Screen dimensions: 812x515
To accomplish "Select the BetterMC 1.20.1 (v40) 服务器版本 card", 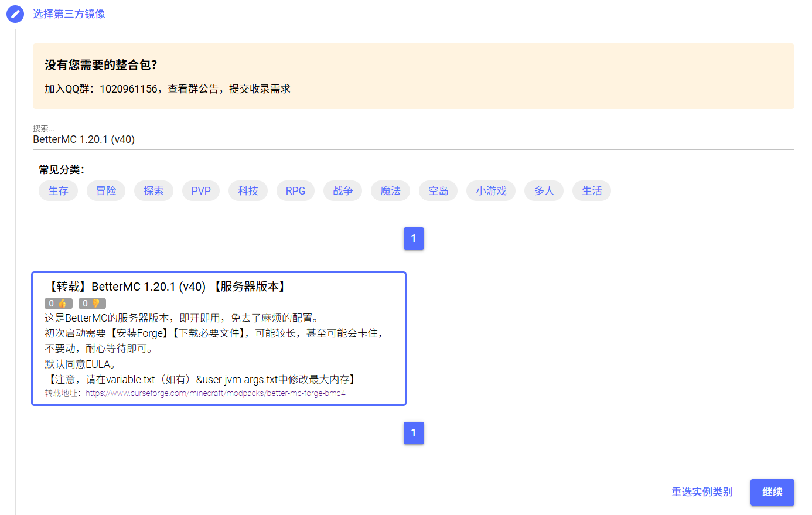I will click(x=219, y=339).
